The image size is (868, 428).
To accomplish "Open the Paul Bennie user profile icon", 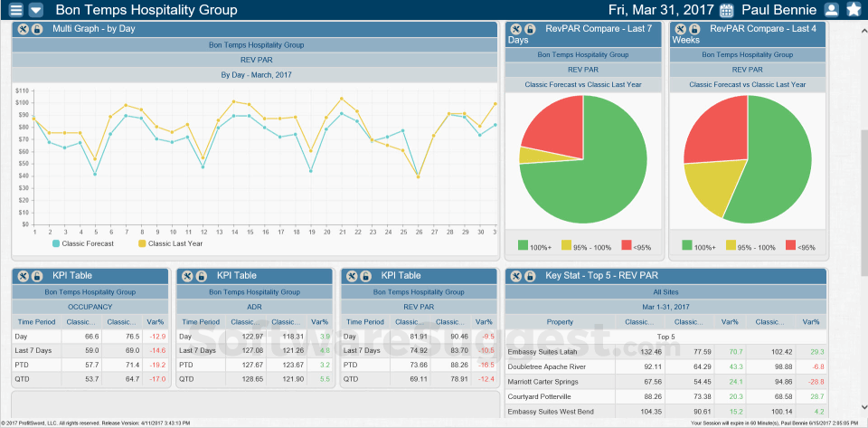I will 831,10.
